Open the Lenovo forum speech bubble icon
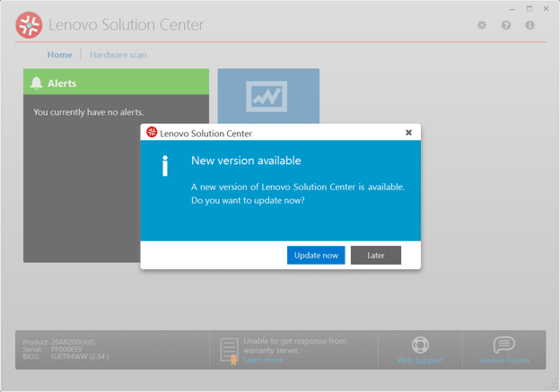Viewport: 560px width, 392px height. (x=504, y=344)
